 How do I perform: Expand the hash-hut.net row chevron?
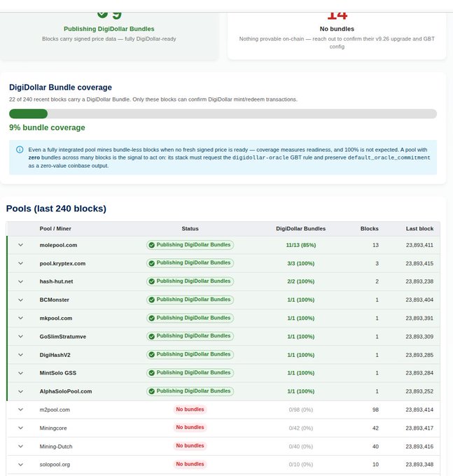pyautogui.click(x=20, y=281)
